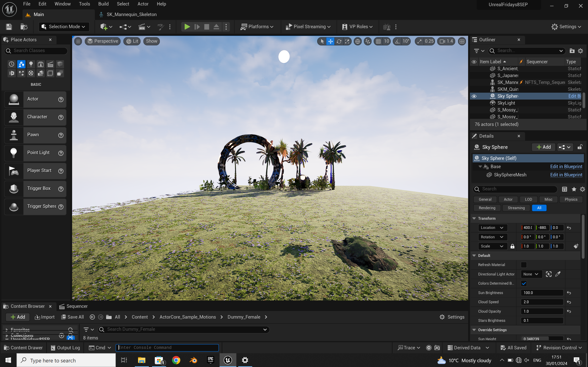Open the Selection Mode dropdown

point(64,27)
